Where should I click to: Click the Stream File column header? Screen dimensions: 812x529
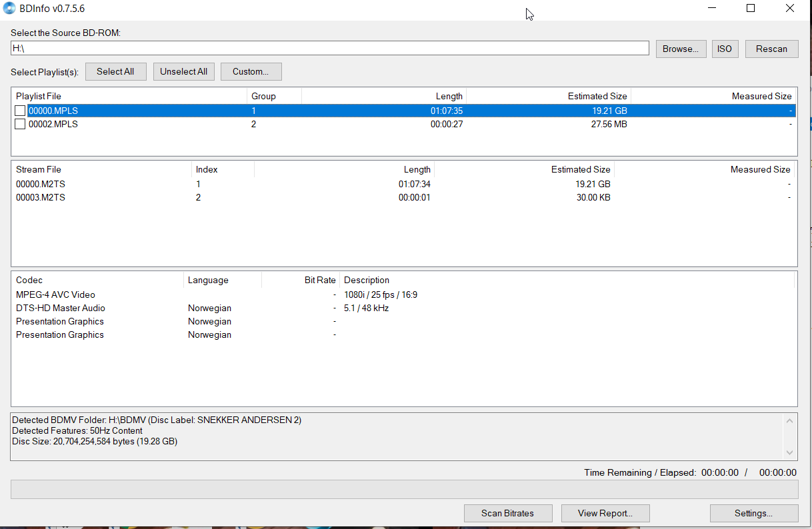[101, 169]
